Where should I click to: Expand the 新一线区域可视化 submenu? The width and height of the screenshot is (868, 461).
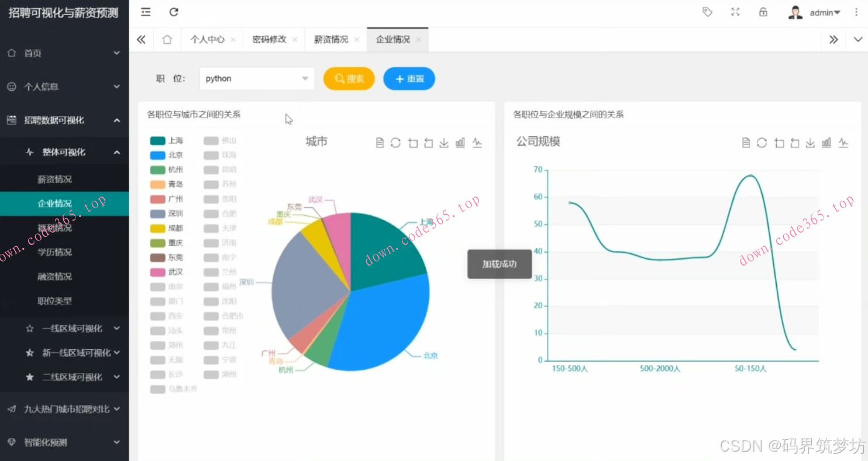click(x=64, y=353)
